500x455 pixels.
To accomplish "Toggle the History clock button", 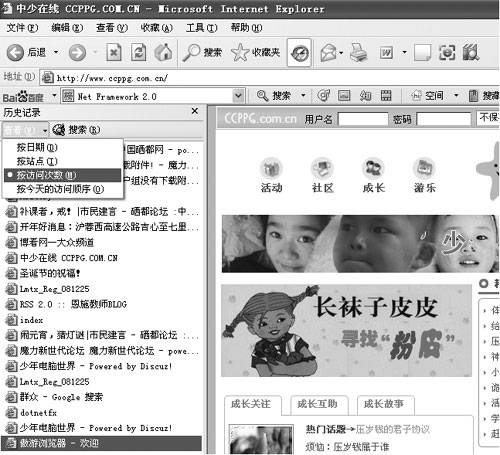I will pos(299,53).
